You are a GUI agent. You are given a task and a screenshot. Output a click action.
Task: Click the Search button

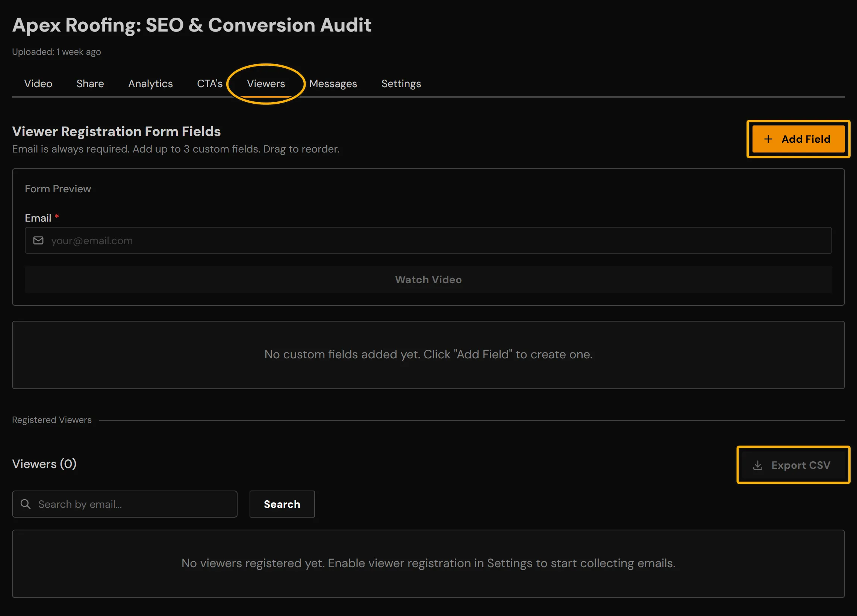[282, 504]
